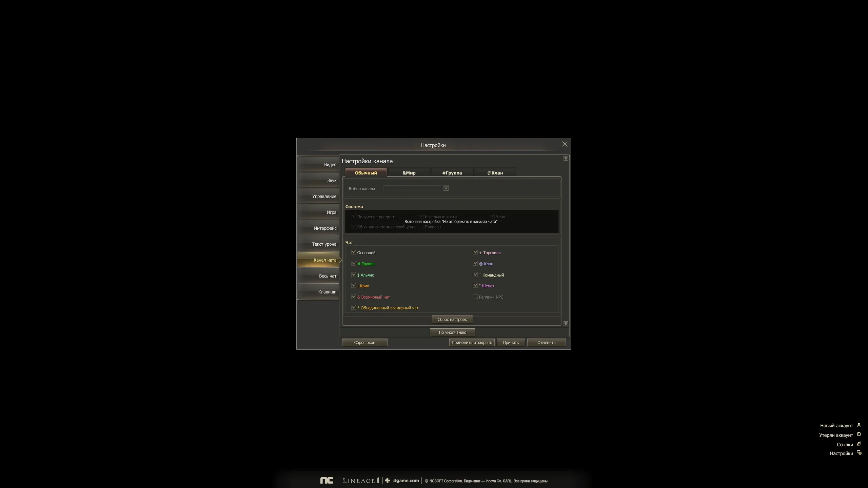
Task: Open the Игра settings section
Action: point(318,212)
